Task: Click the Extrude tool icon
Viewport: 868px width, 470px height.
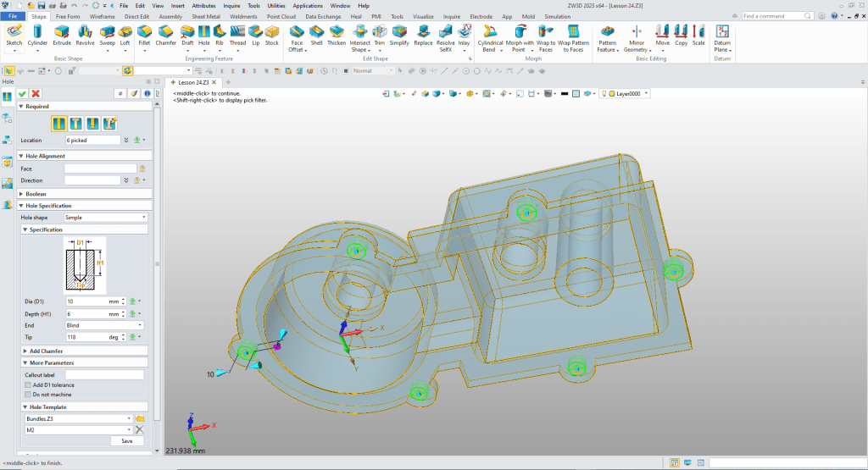Action: coord(62,34)
